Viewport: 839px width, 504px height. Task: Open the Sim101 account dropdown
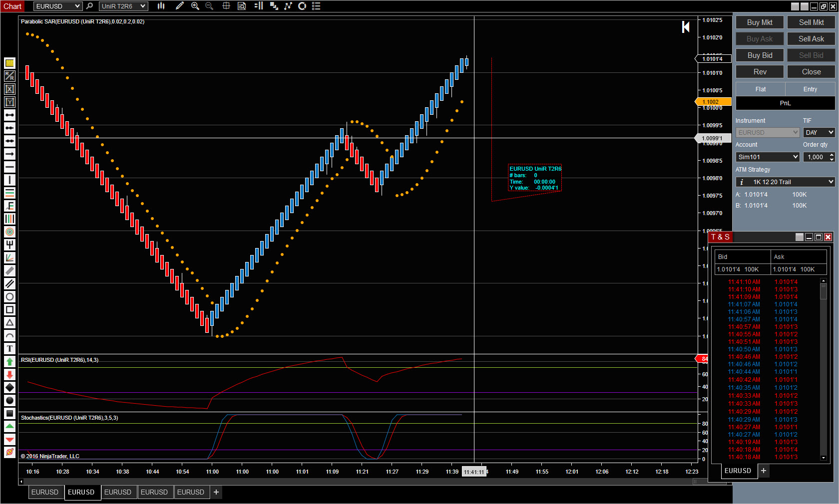[768, 157]
